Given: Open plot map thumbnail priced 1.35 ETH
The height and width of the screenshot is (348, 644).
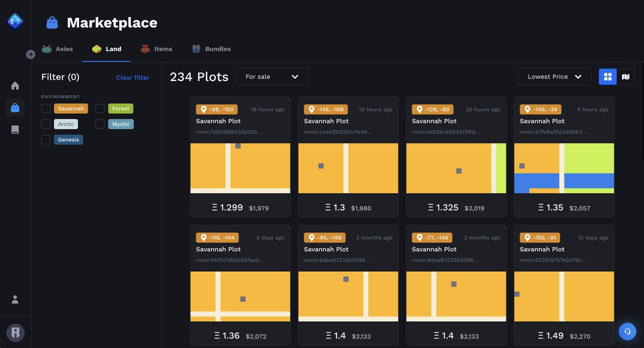Looking at the screenshot, I should tap(564, 168).
